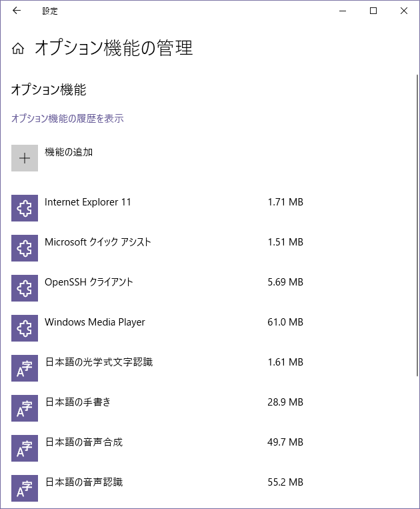Click the 1.71 MB size value
Screen dimensions: 420x509
[285, 202]
